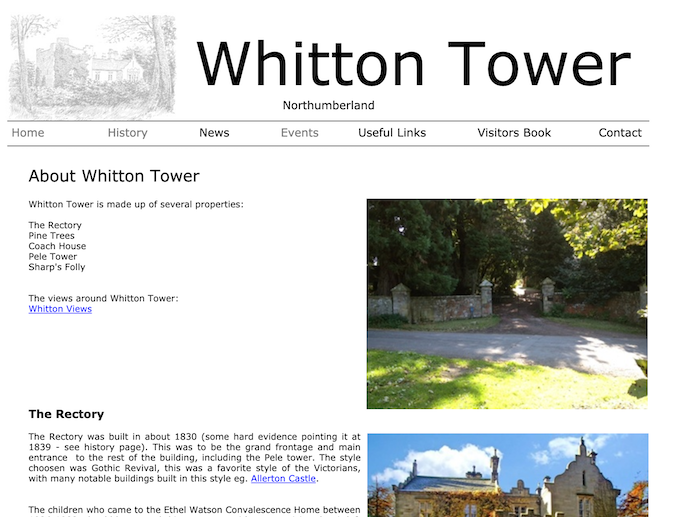700x517 pixels.
Task: Open the Home navigation link
Action: coord(28,133)
